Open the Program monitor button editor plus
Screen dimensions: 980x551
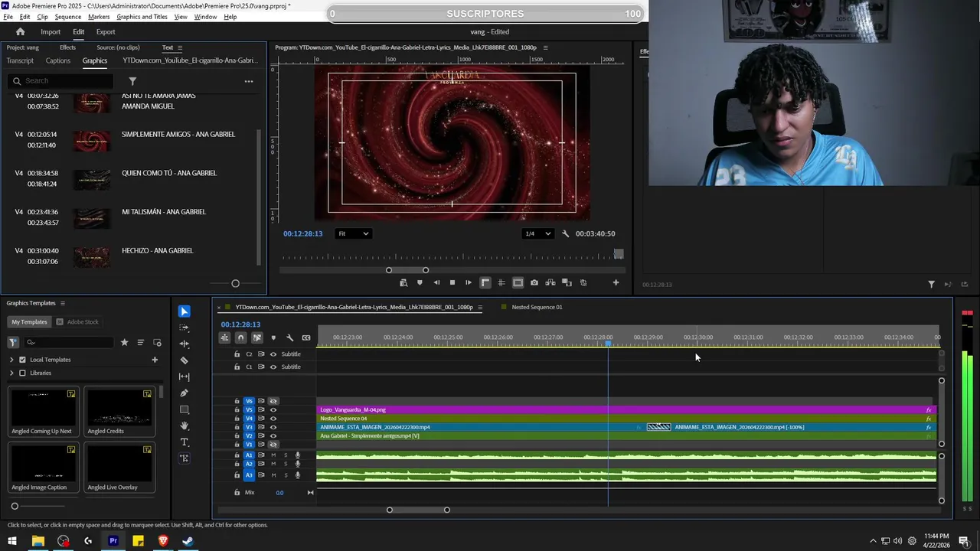tap(616, 282)
